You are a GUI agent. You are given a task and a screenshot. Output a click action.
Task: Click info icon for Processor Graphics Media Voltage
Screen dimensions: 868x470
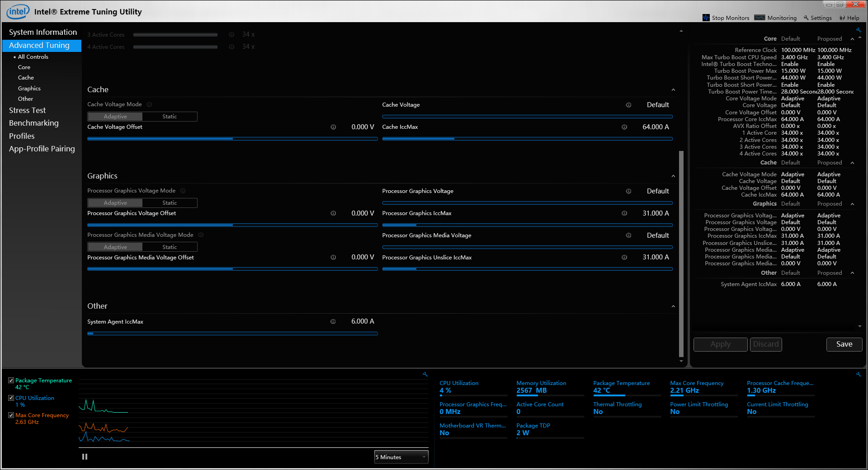pos(628,235)
